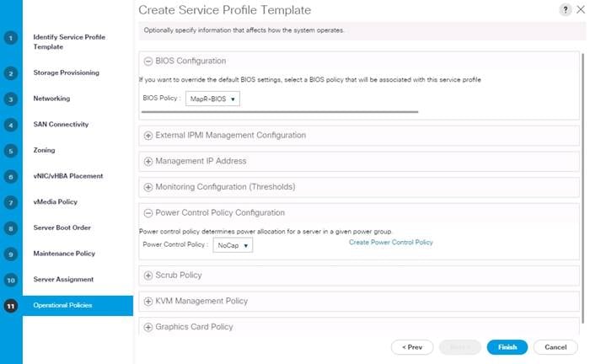This screenshot has height=364, width=590.
Task: Click step 3 Networking number icon
Action: tap(10, 99)
